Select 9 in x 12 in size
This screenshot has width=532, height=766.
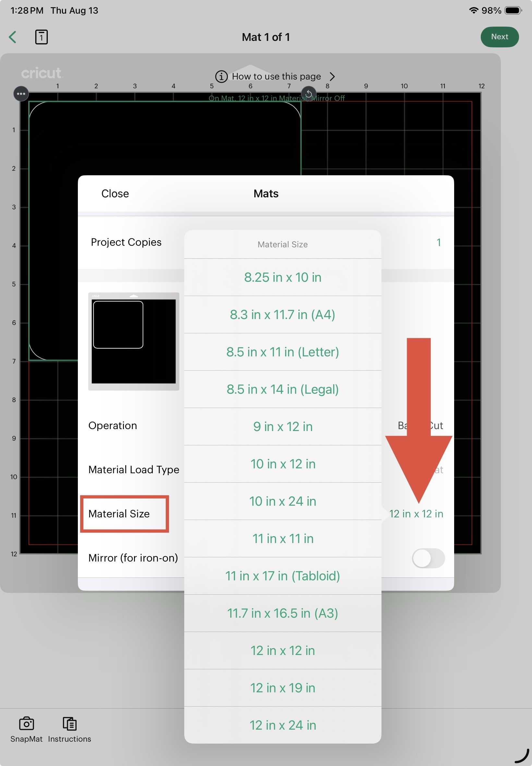283,426
